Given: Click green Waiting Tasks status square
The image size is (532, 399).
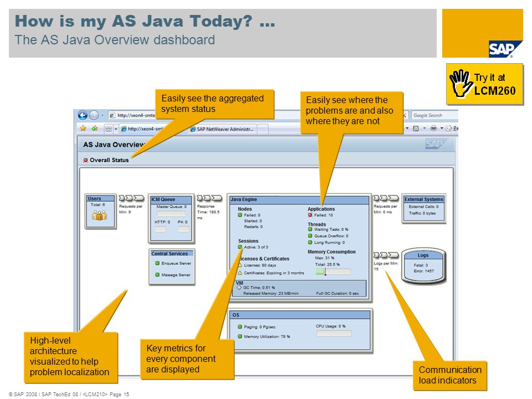Looking at the screenshot, I should 310,229.
